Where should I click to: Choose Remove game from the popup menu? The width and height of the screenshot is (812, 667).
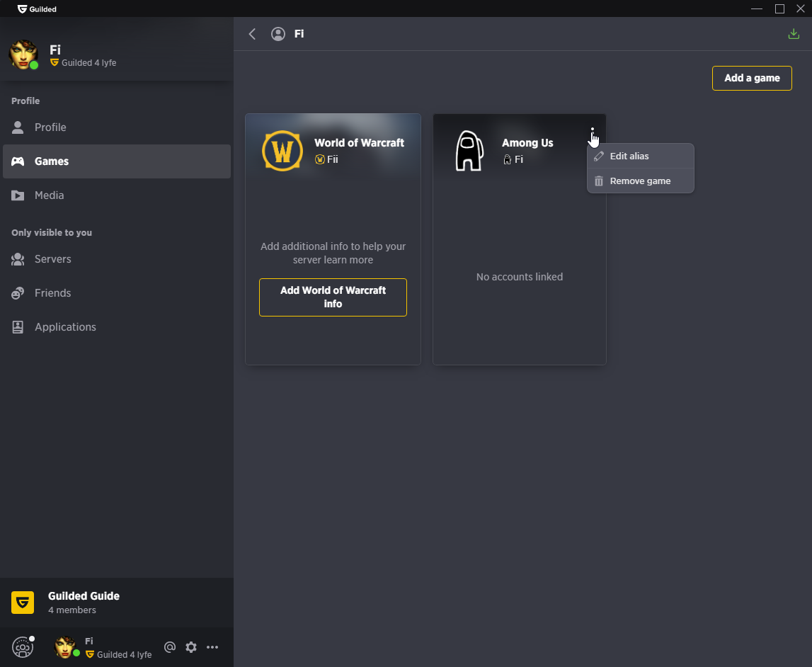pos(641,181)
